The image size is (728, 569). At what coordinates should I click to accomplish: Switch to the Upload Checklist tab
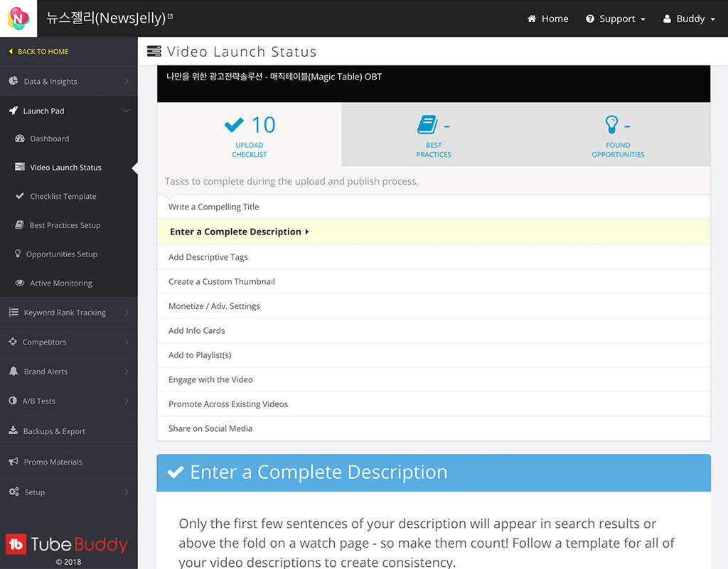click(x=250, y=134)
